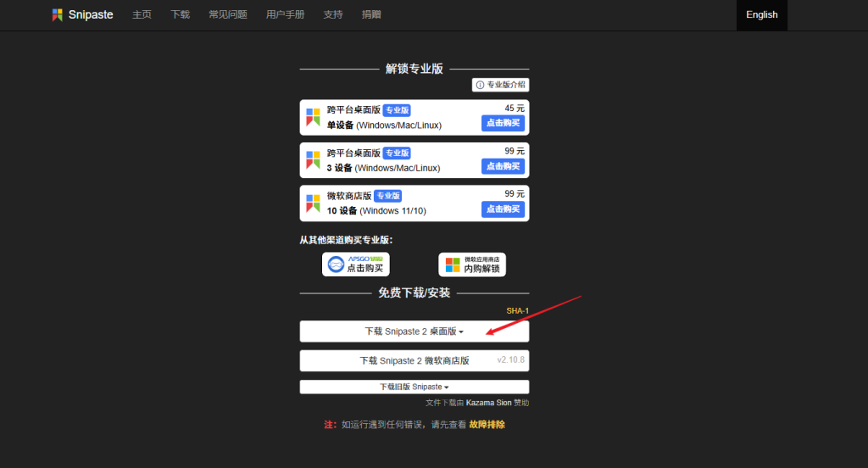
Task: Open the 故障排除 troubleshooting link
Action: tap(487, 424)
